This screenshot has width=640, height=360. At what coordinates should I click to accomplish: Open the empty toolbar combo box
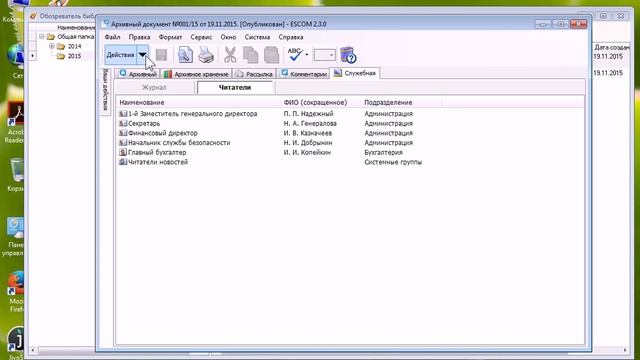(324, 55)
